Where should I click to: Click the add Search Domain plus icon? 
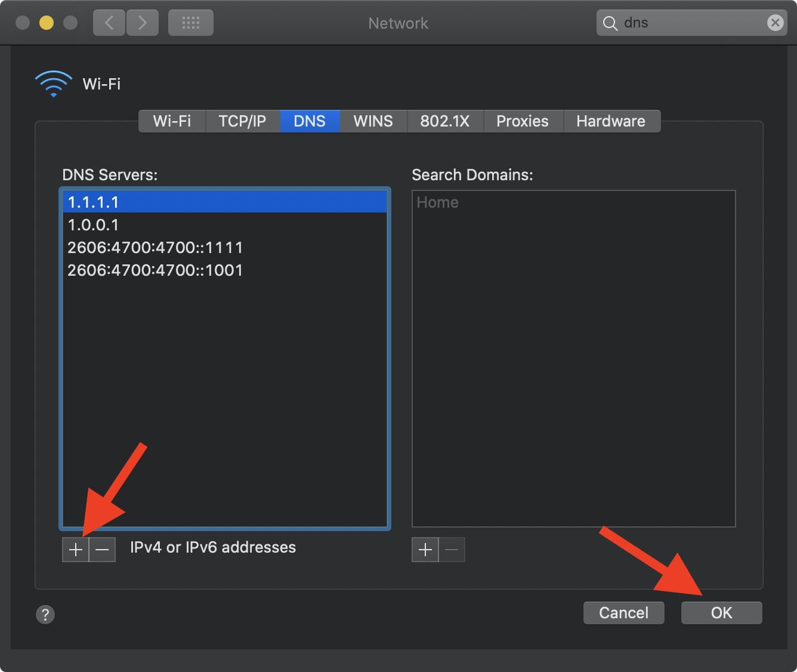425,549
